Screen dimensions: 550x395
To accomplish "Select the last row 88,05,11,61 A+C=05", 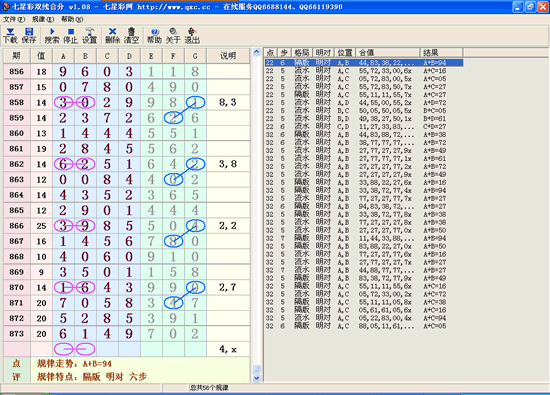I will [364, 326].
